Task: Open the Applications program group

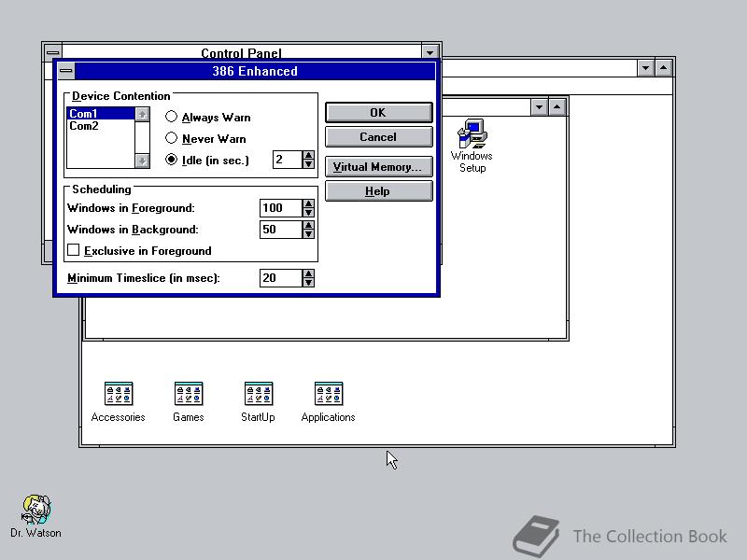Action: coord(329,402)
